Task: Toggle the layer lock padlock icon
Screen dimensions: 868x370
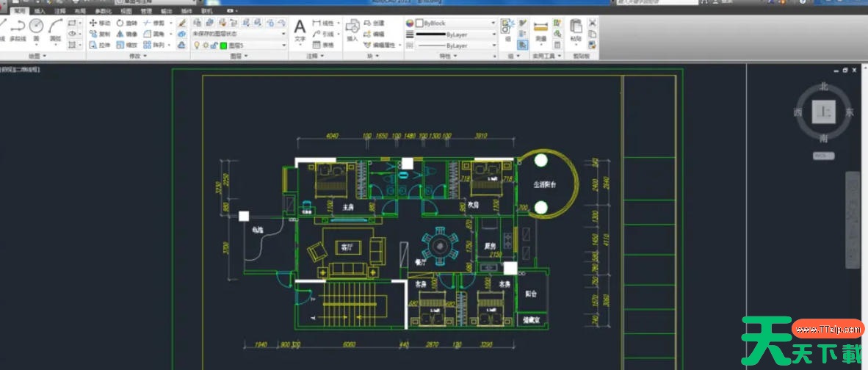Action: coord(214,46)
